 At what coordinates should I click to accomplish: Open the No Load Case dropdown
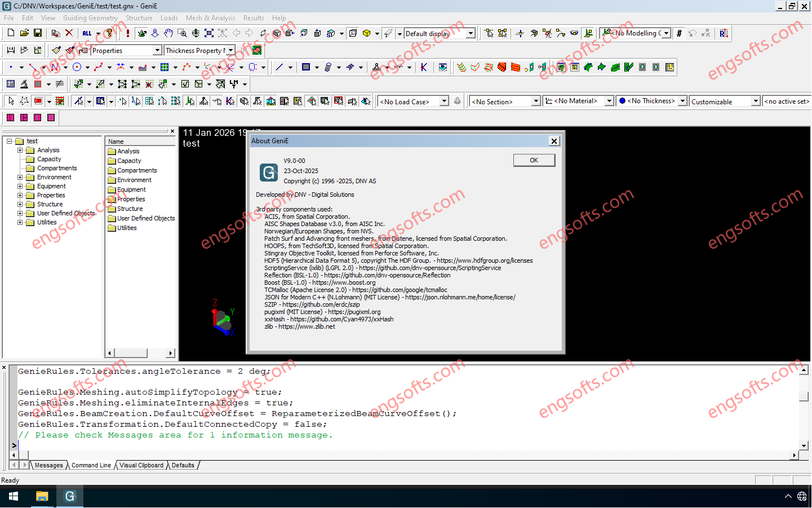(444, 101)
